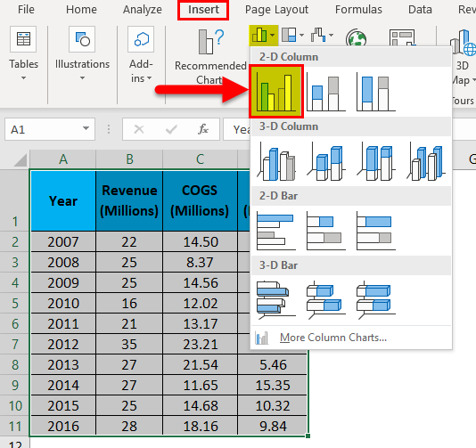Expand the Waterfall chart dropdown arrow

pyautogui.click(x=331, y=36)
